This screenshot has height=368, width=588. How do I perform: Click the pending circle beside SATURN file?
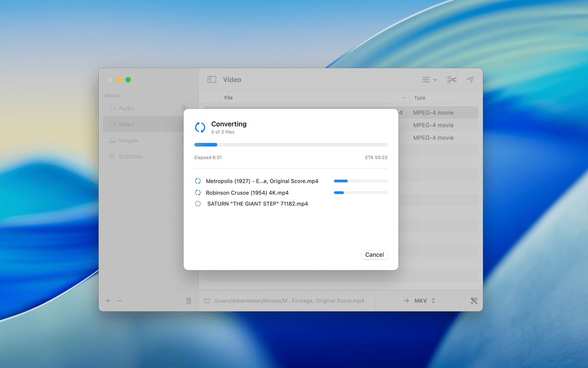[x=198, y=204]
